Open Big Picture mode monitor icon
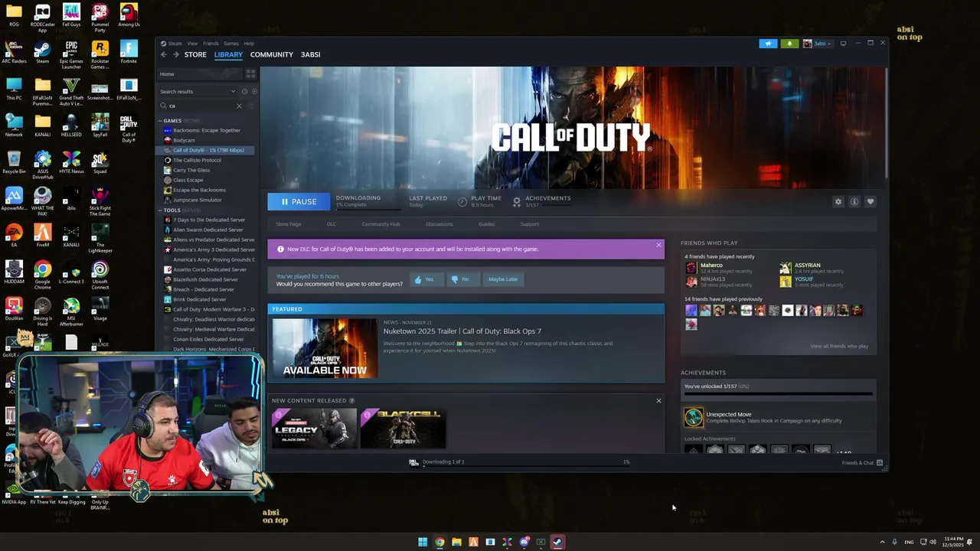Viewport: 980px width, 551px height. pyautogui.click(x=843, y=44)
